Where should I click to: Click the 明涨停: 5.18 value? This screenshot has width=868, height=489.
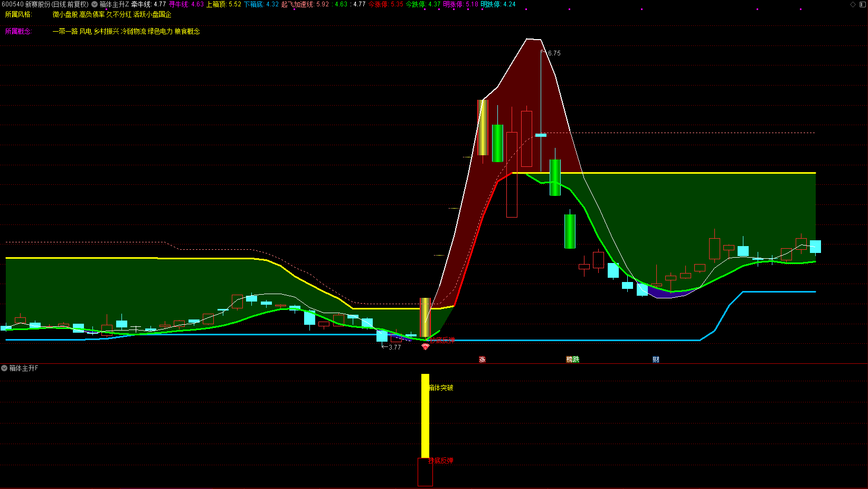(x=461, y=4)
